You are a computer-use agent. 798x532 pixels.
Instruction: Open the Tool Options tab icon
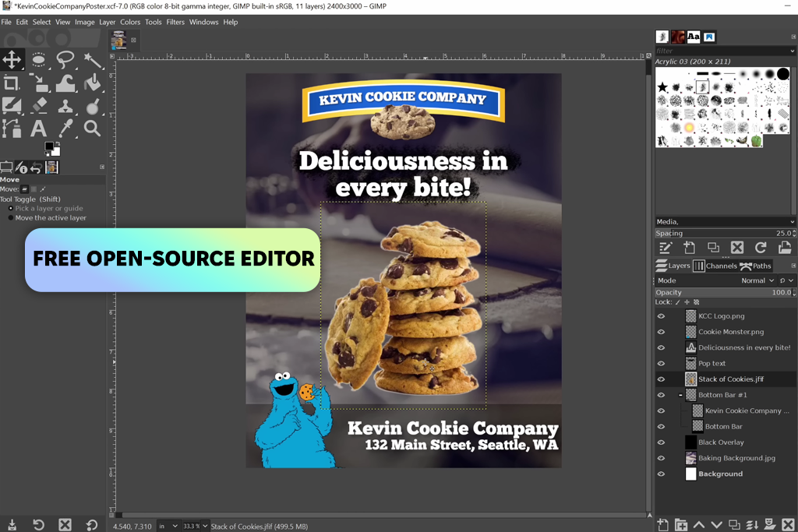[6, 167]
